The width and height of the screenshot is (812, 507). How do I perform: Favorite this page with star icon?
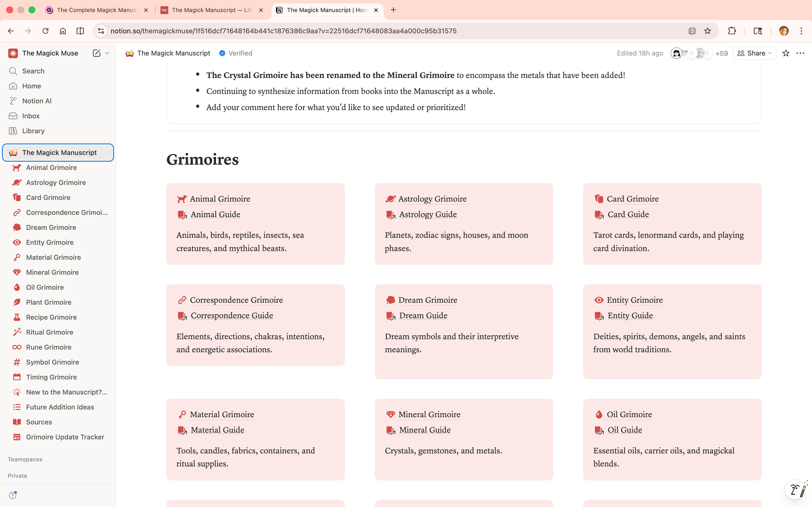tap(785, 53)
